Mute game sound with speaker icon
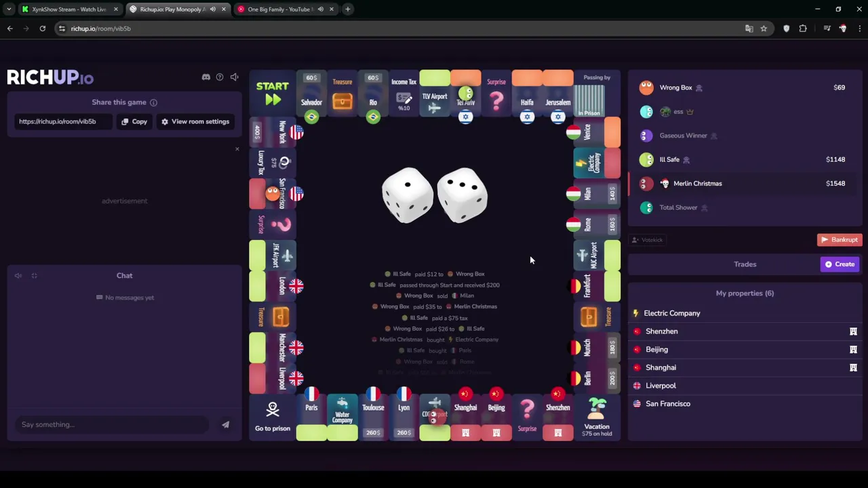868x488 pixels. pos(234,77)
